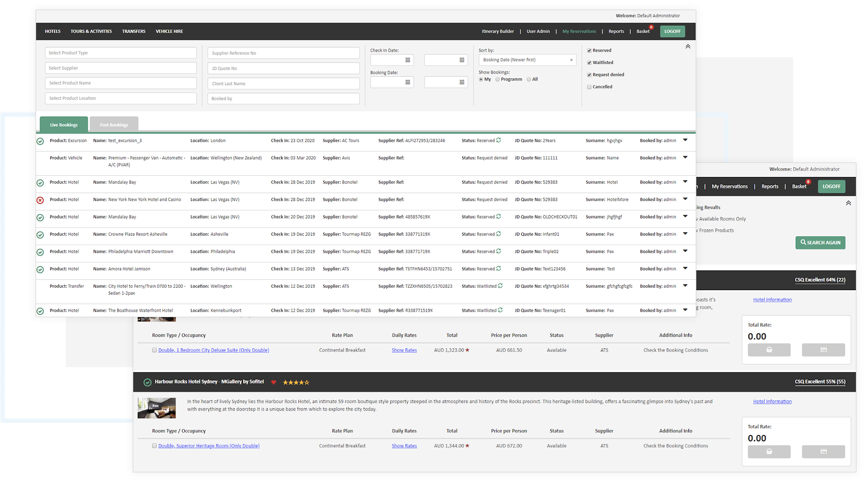Expand the Amora Hotel Jamison row arrow
This screenshot has width=868, height=482.
point(685,268)
